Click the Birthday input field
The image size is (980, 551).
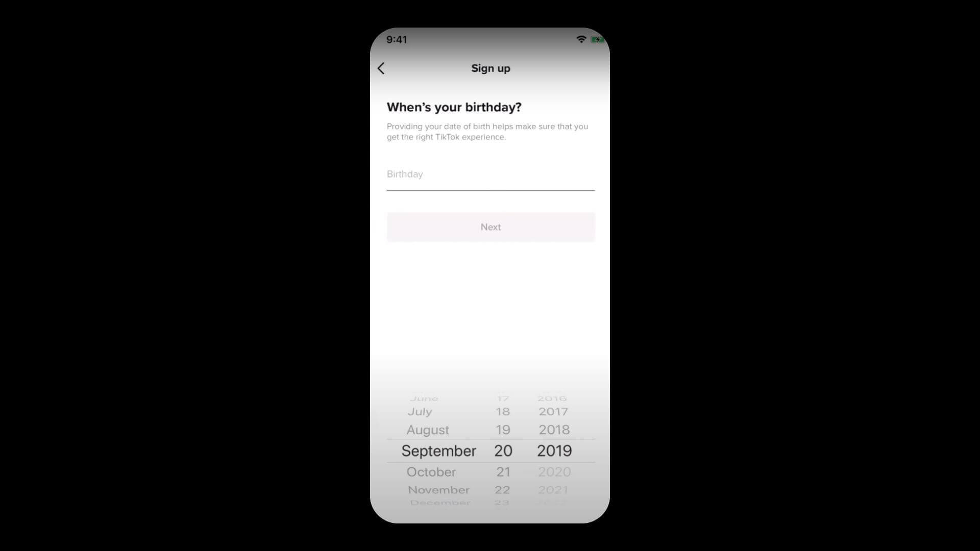point(490,173)
